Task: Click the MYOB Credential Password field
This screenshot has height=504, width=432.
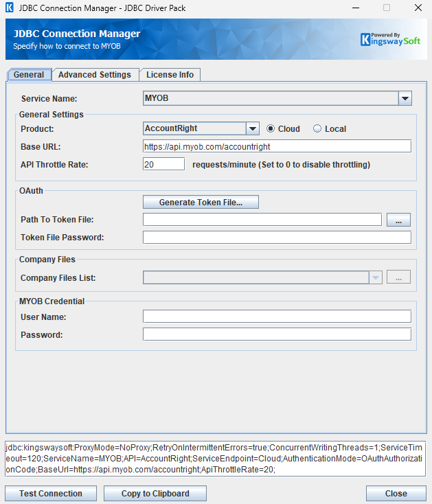Action: [x=277, y=334]
